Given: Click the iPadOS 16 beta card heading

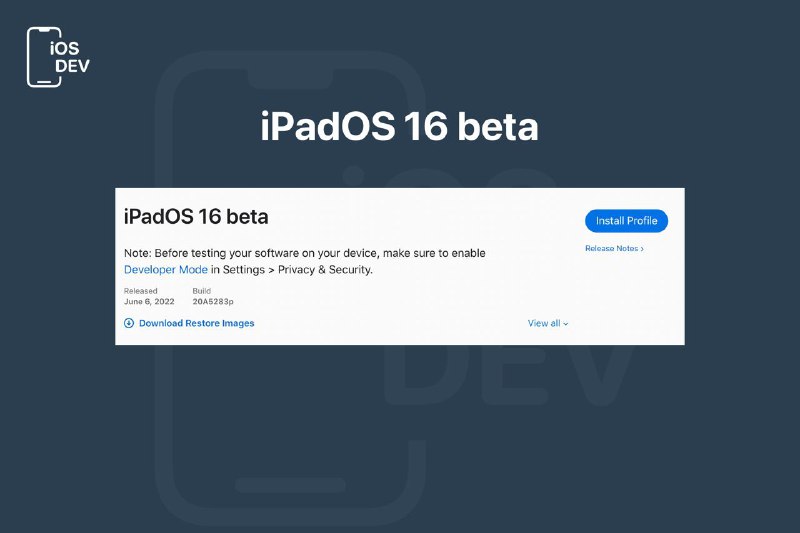Looking at the screenshot, I should tap(196, 217).
